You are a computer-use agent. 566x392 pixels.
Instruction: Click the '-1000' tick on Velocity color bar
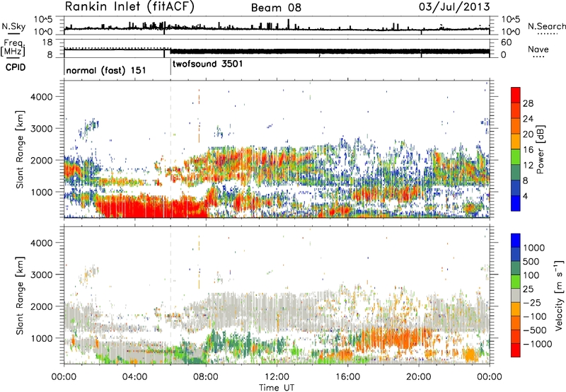tap(537, 344)
